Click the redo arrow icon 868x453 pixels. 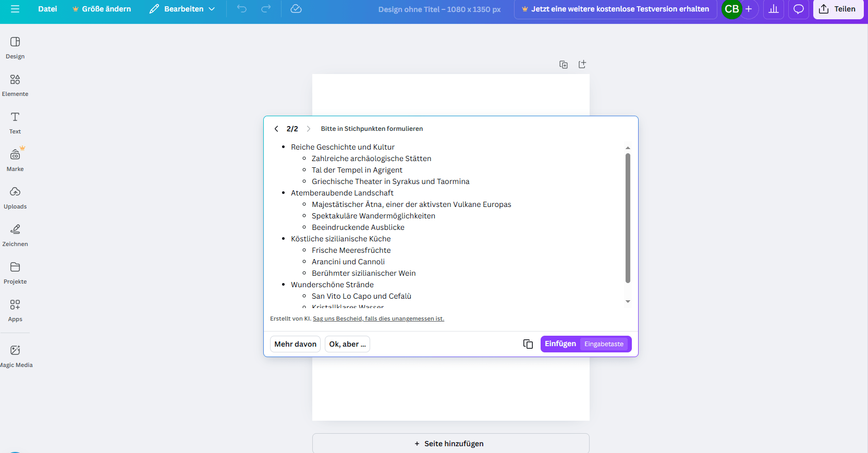pyautogui.click(x=266, y=9)
